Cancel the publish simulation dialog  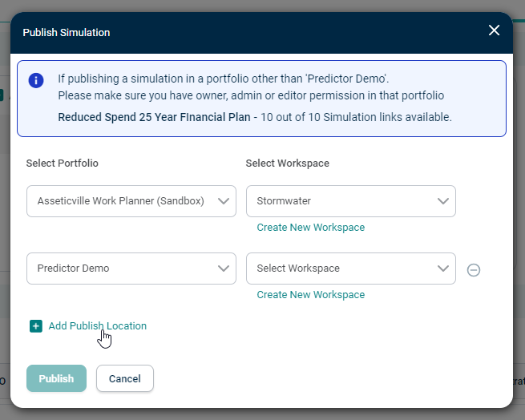coord(125,378)
